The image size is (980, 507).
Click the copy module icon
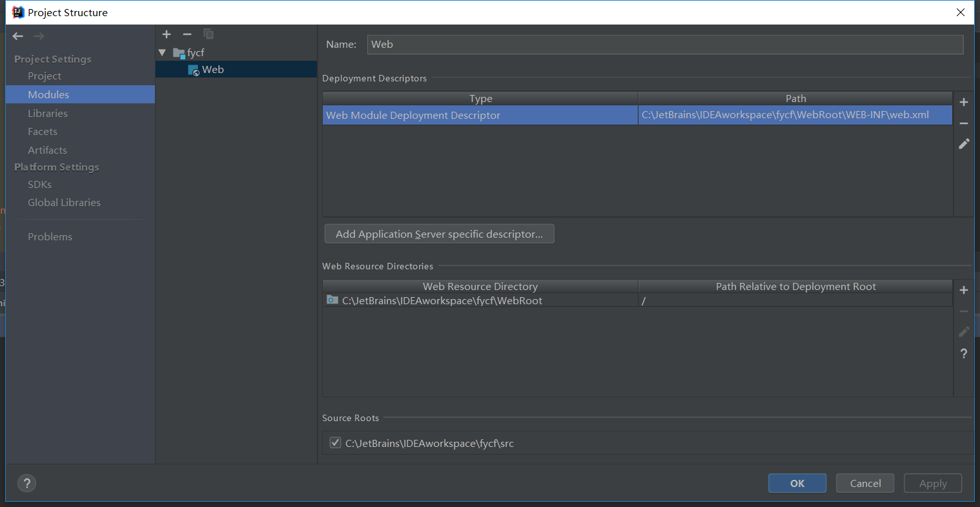tap(208, 34)
